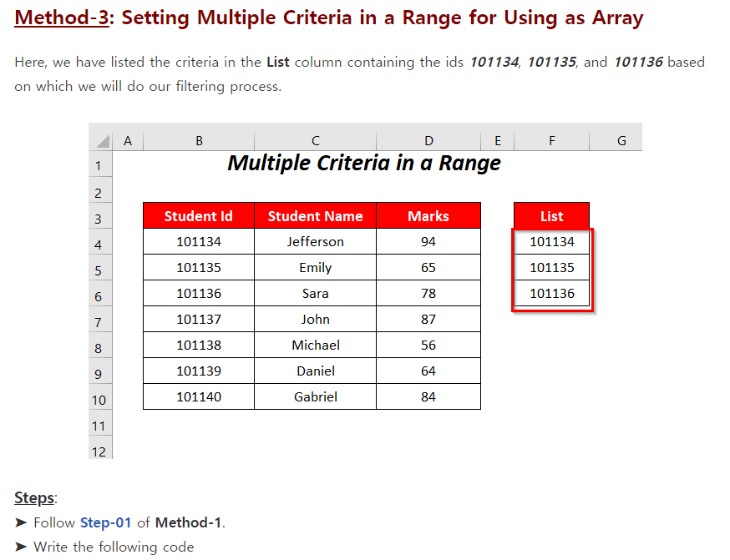Click the 'Student Name' header cell
Screen dimensions: 730x560
tap(315, 216)
